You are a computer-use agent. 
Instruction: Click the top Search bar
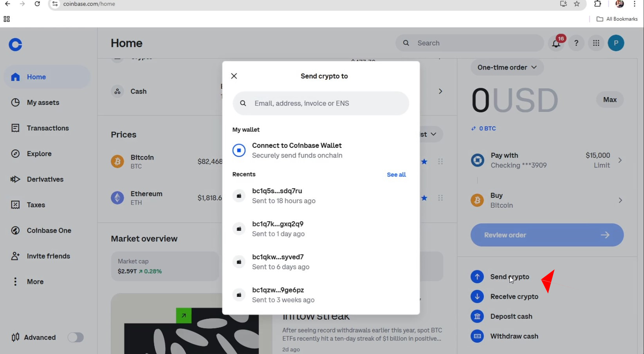(470, 43)
